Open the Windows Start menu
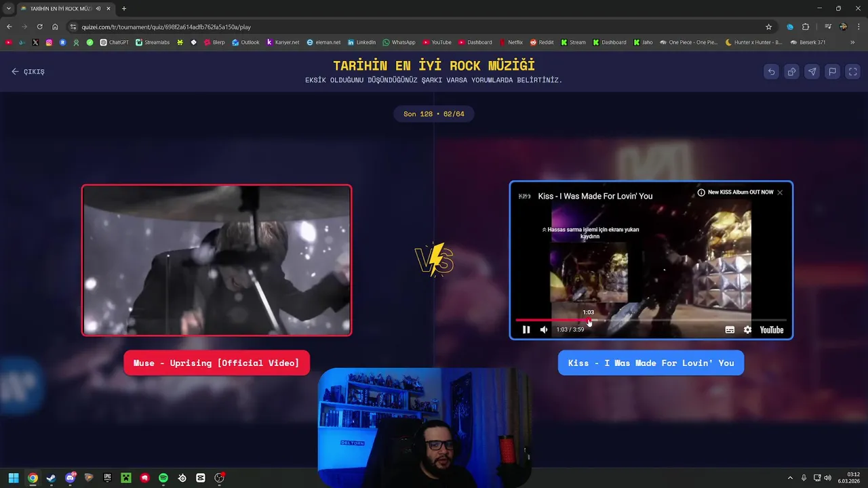This screenshot has width=868, height=488. point(13,478)
